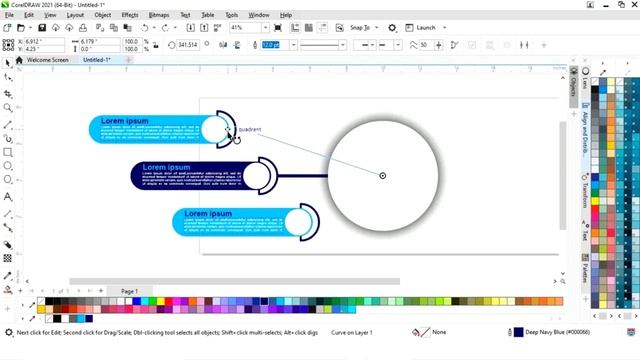Select the Eyedropper tool in the toolbox

tap(7, 276)
